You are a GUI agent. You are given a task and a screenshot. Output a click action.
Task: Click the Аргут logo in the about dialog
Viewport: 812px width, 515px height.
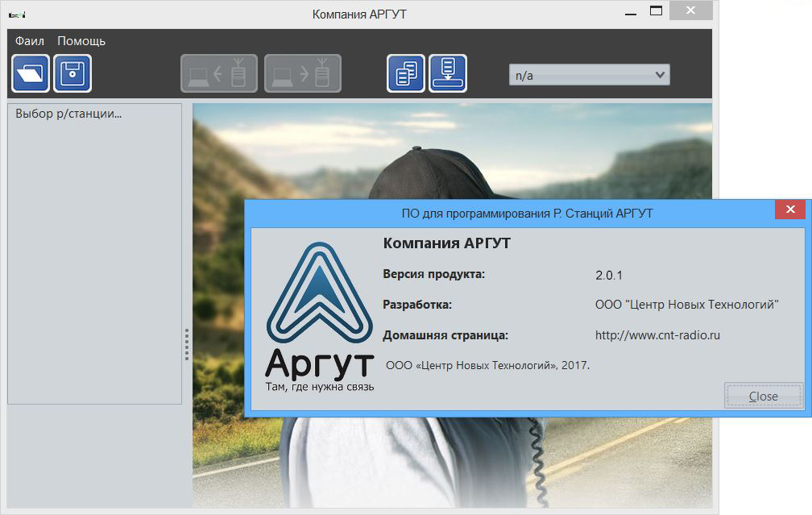coord(319,314)
